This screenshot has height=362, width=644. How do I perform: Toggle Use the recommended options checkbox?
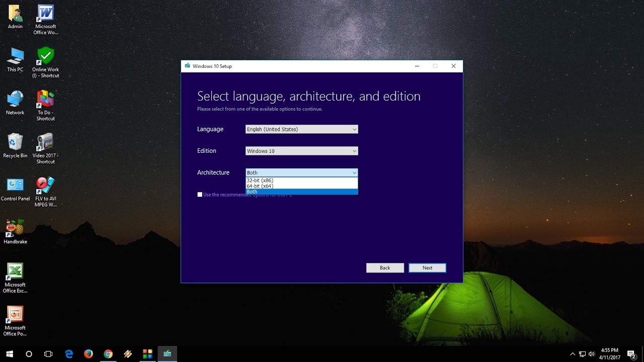click(200, 195)
